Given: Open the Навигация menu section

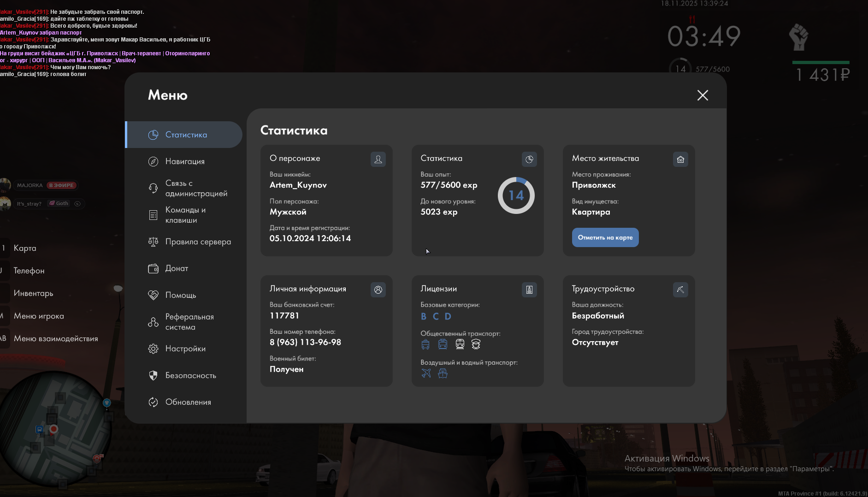Looking at the screenshot, I should tap(184, 161).
